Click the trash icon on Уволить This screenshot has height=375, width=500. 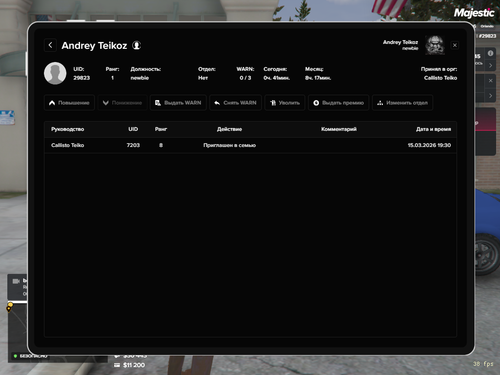pyautogui.click(x=273, y=103)
